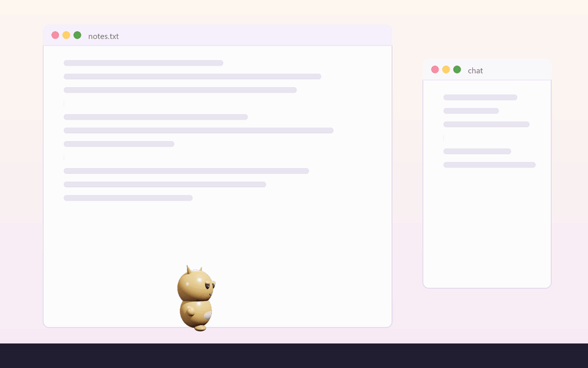Maximize notes.txt using the green dot
This screenshot has width=588, height=368.
(77, 36)
